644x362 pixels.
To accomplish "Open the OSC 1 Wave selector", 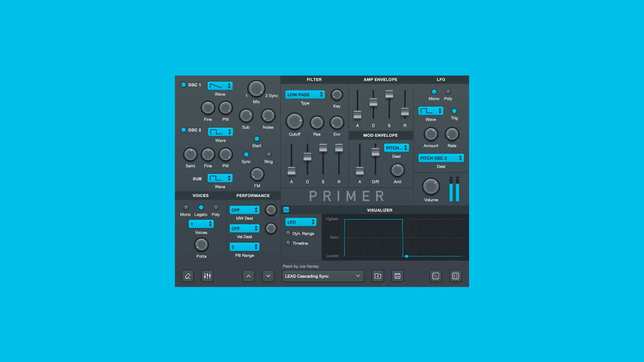I will 220,86.
